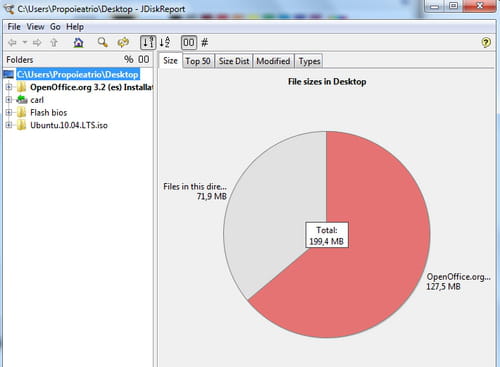Expand the Flash bios folder
The image size is (500, 367).
click(x=9, y=112)
